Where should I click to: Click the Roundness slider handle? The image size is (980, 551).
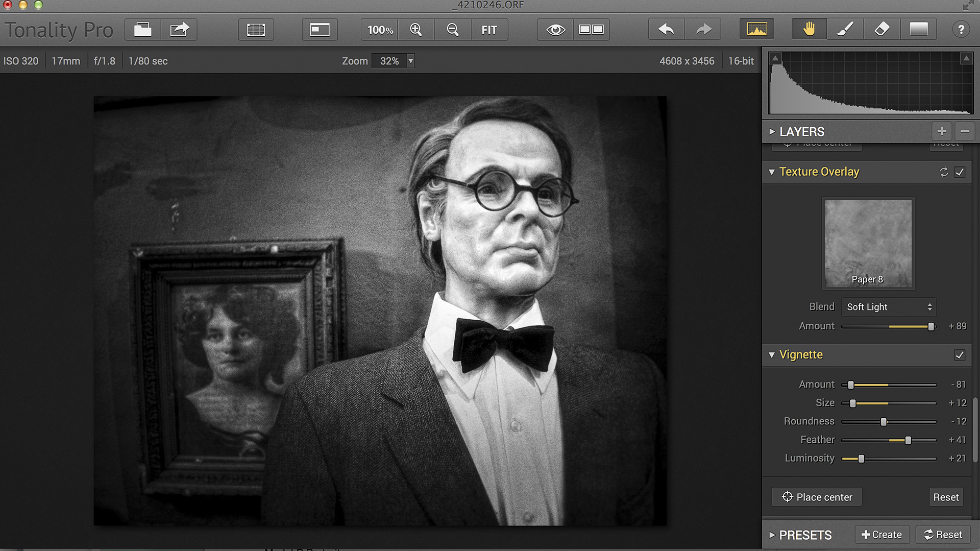tap(884, 422)
